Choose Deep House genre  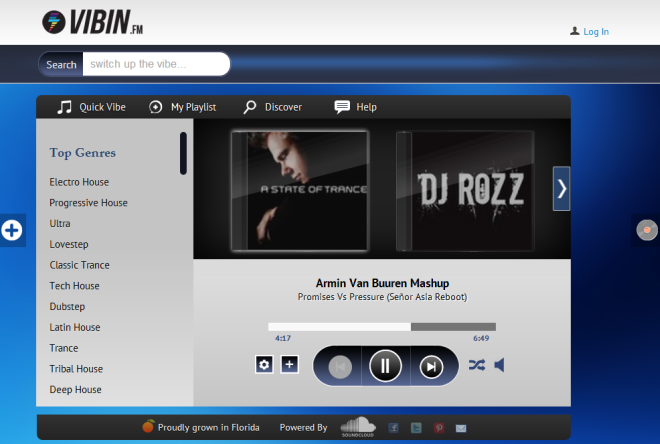click(x=76, y=389)
